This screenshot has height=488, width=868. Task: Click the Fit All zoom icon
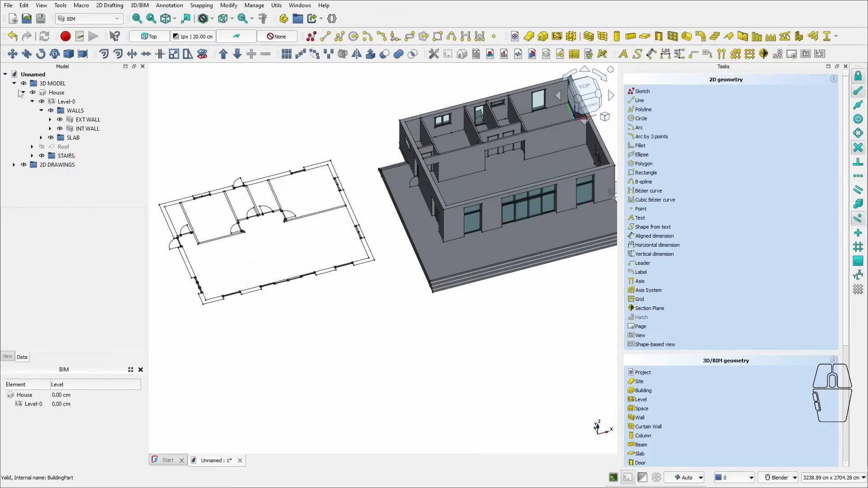pos(137,19)
